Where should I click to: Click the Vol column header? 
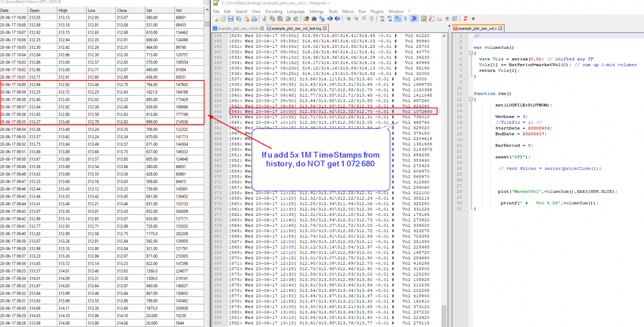tap(179, 10)
